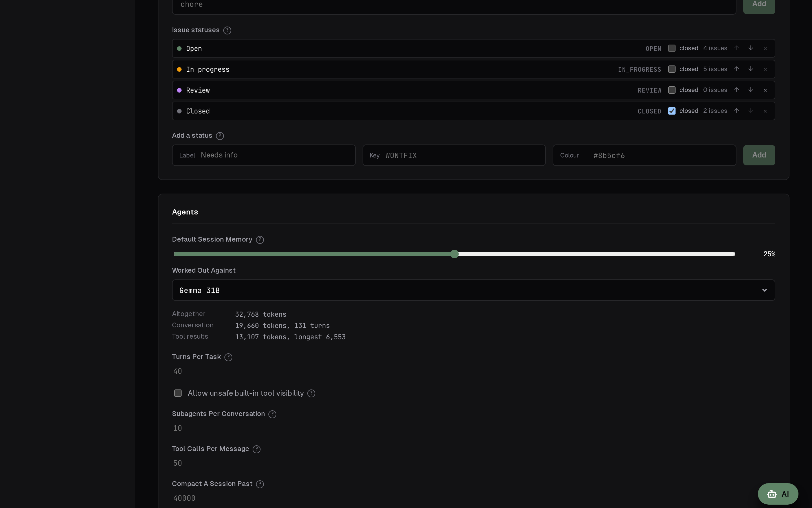
Task: Edit the Turns Per Task value
Action: 178,371
